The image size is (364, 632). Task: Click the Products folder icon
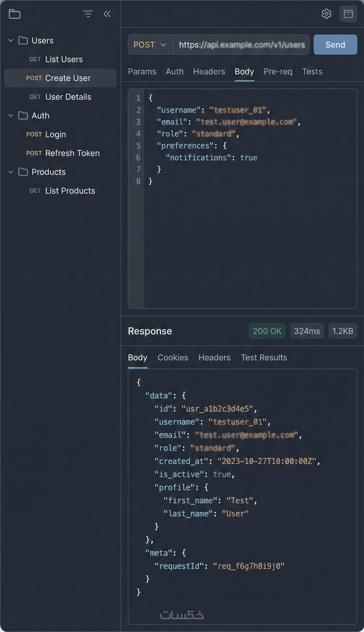click(23, 172)
